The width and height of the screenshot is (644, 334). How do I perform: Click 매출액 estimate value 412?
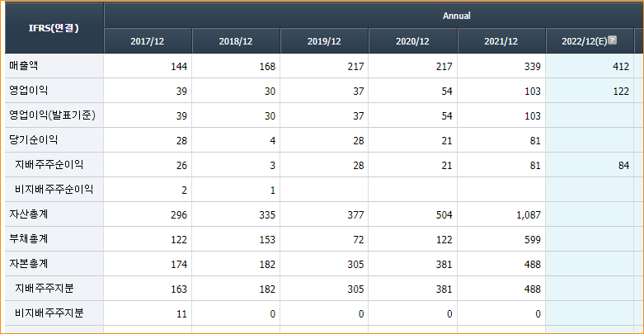point(621,67)
